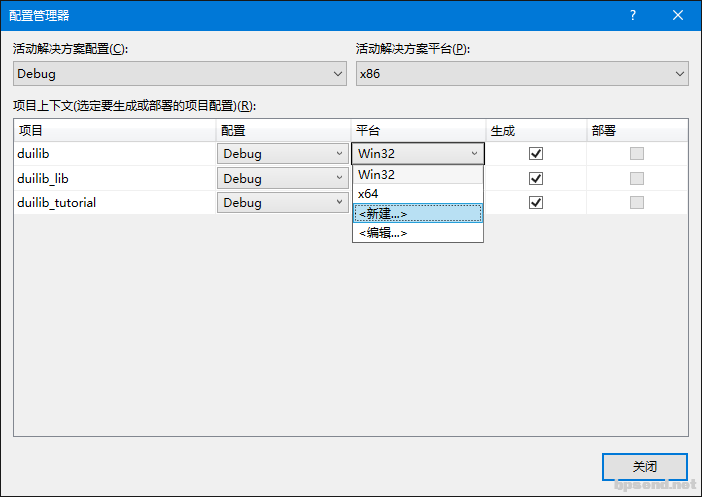Click the help question mark icon

coord(632,15)
